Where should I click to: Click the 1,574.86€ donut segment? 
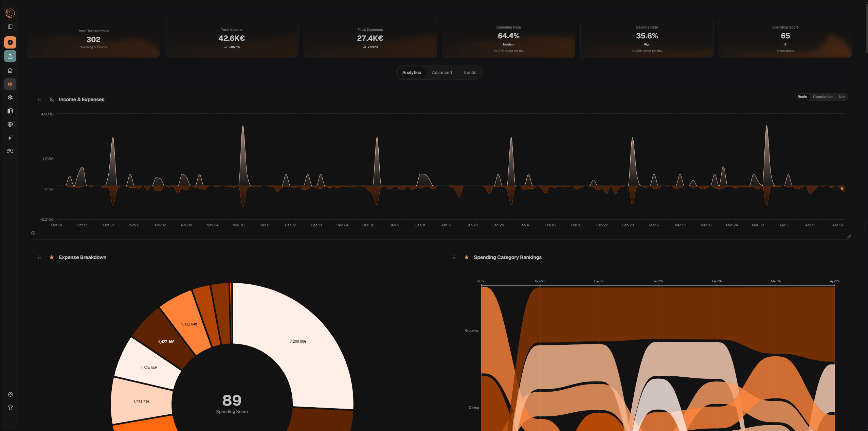coord(149,368)
